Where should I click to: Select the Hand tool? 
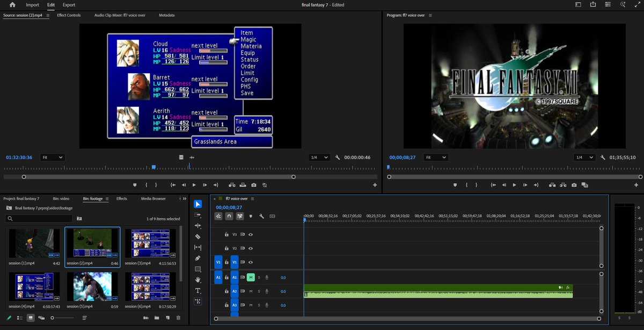[x=197, y=279]
